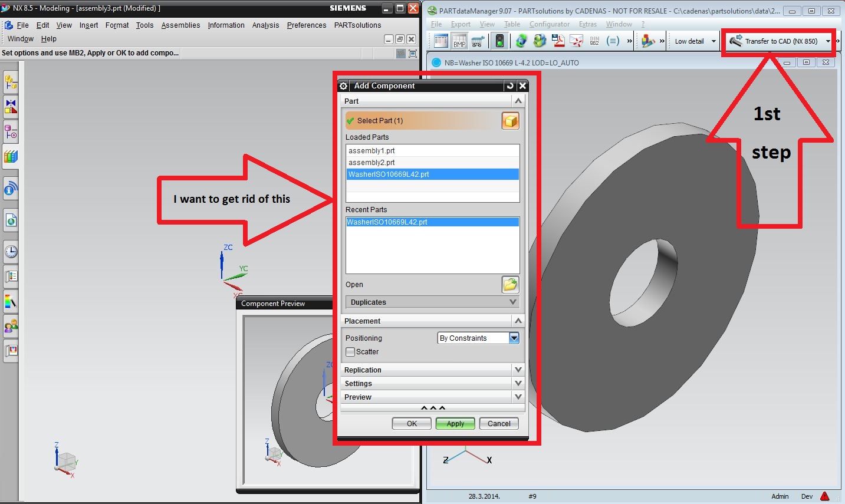Expand first toolbar overflow chevron in PARTdataManager
The image size is (845, 504).
(629, 41)
